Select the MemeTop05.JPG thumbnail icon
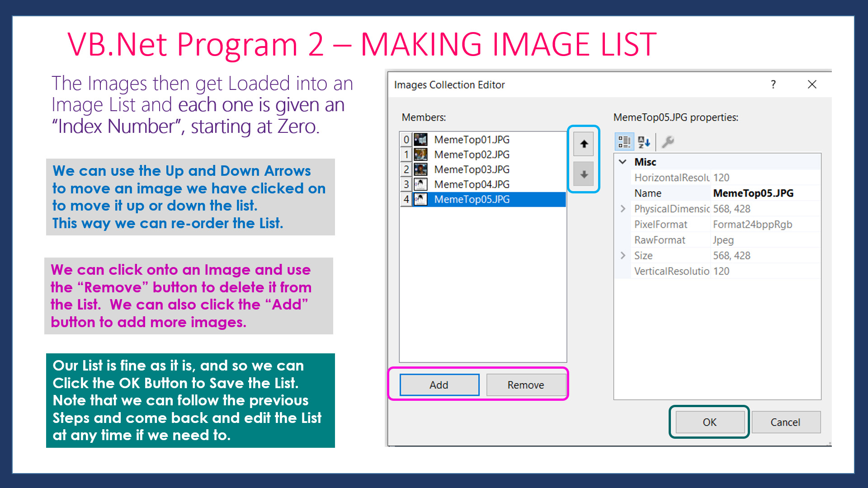868x488 pixels. 420,199
